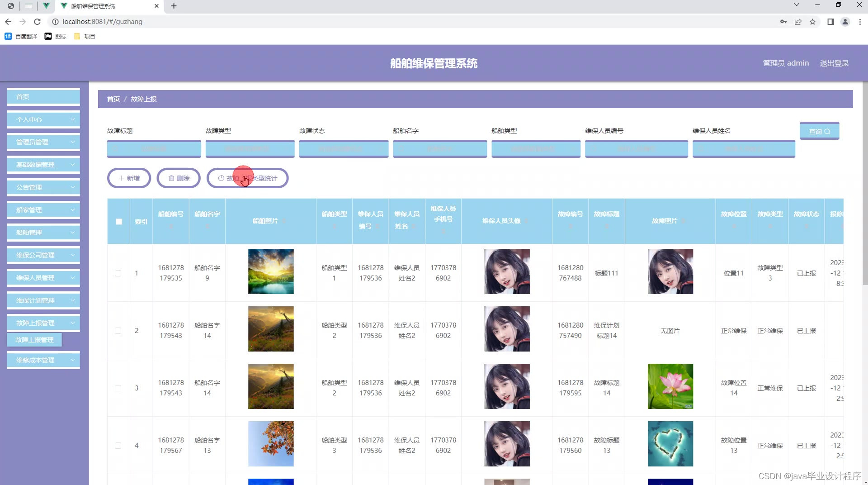
Task: Click the 新增 add button
Action: (x=129, y=178)
